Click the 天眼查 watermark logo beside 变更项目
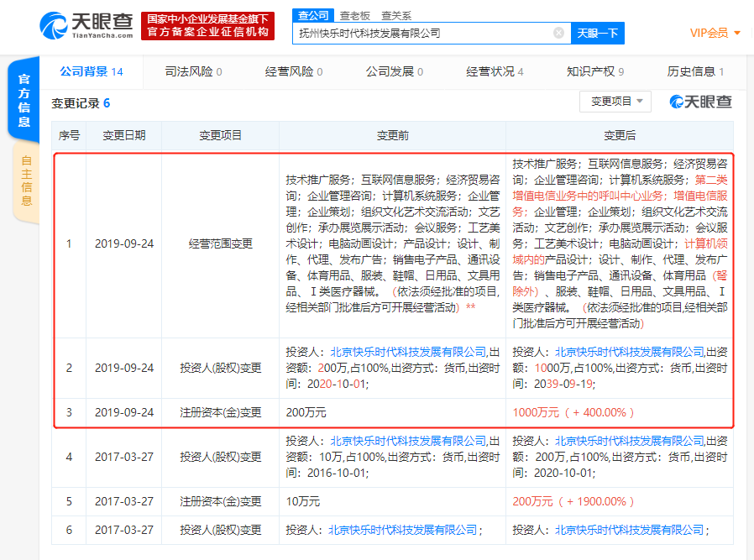 click(x=700, y=102)
